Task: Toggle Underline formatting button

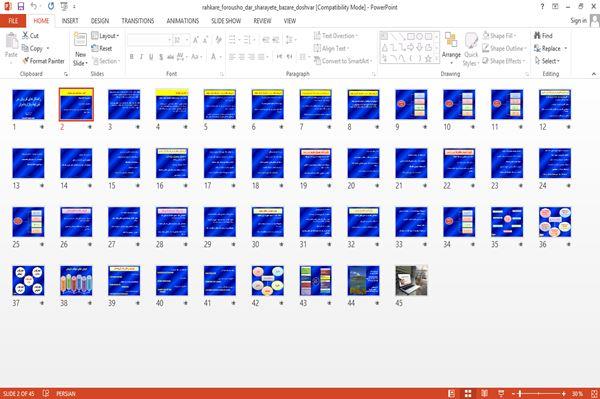Action: (x=151, y=57)
